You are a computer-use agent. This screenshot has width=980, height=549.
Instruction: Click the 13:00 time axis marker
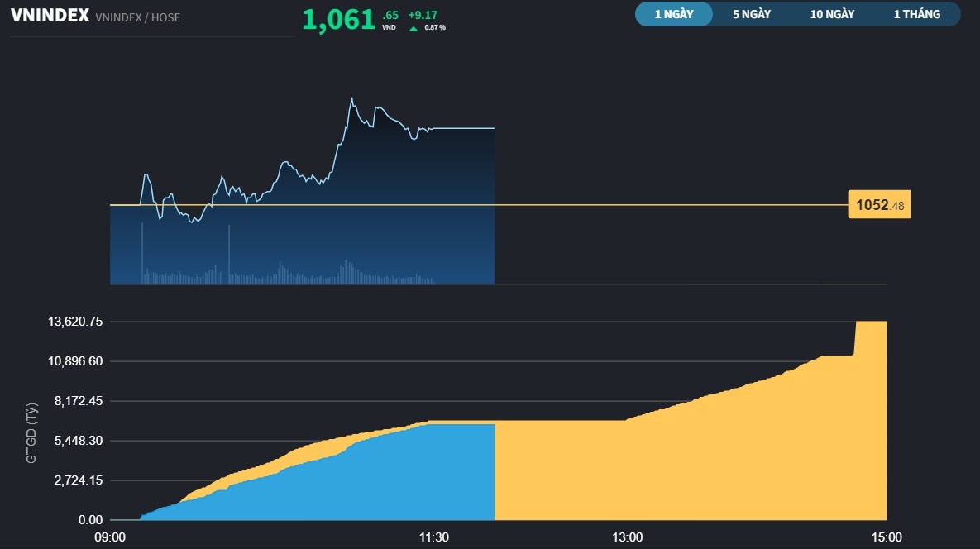(x=628, y=537)
